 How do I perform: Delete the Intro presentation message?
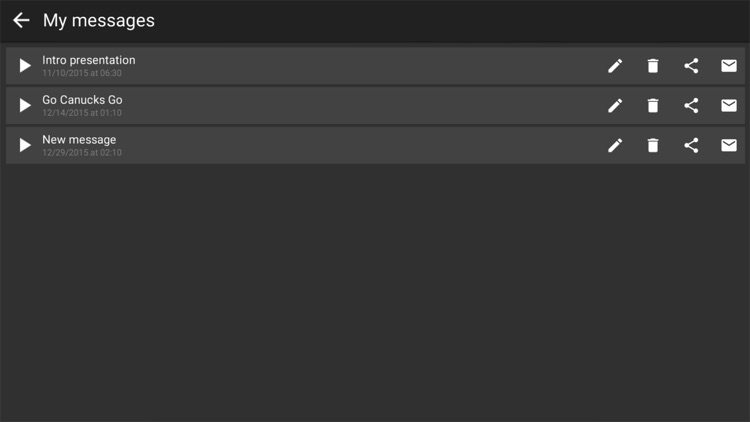tap(653, 66)
